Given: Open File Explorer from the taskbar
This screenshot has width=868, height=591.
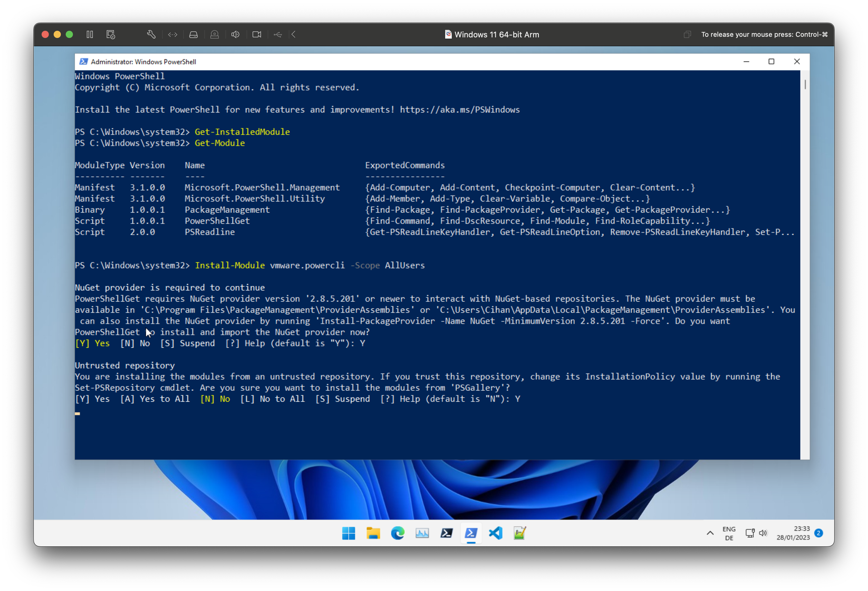Looking at the screenshot, I should [373, 533].
